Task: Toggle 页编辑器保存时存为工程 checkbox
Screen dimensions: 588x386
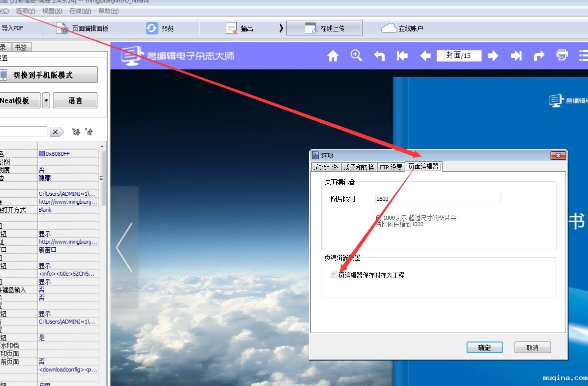Action: [x=334, y=275]
